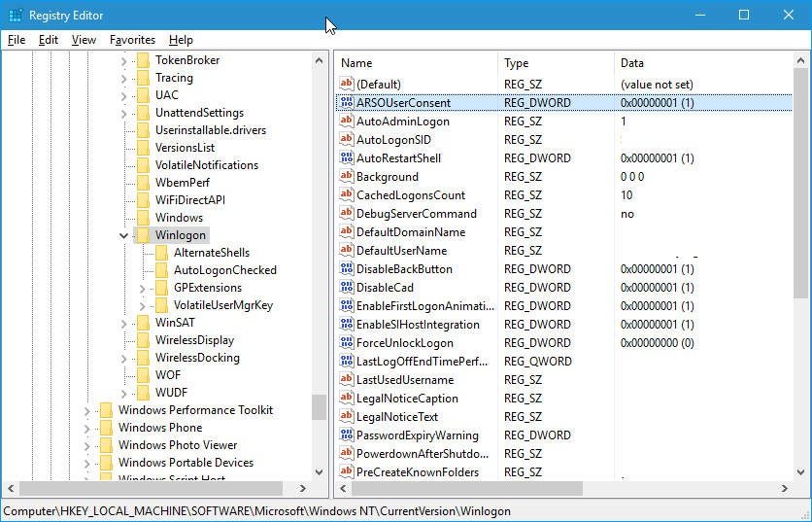The image size is (812, 522).
Task: Select the WirelessDisplay key
Action: pyautogui.click(x=194, y=340)
